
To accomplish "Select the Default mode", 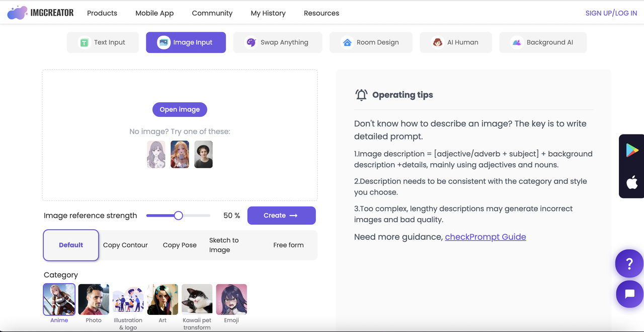I will click(x=71, y=245).
